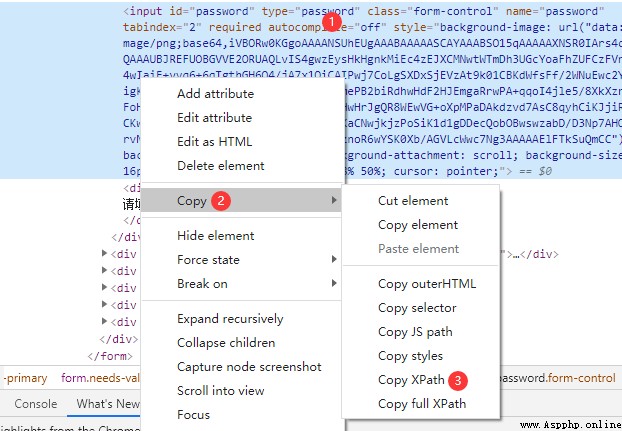
Task: Choose Copy element in submenu
Action: tap(418, 225)
